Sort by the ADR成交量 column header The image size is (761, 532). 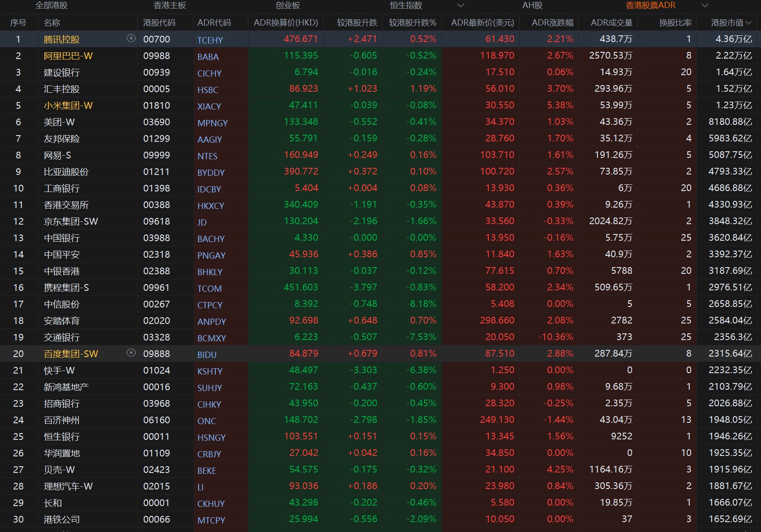611,22
